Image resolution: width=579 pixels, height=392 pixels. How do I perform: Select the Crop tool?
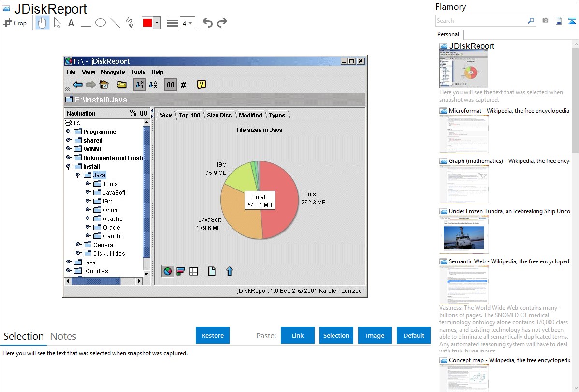(15, 23)
